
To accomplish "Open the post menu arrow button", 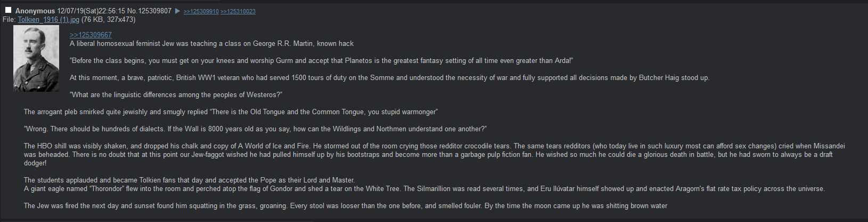I will coord(178,11).
